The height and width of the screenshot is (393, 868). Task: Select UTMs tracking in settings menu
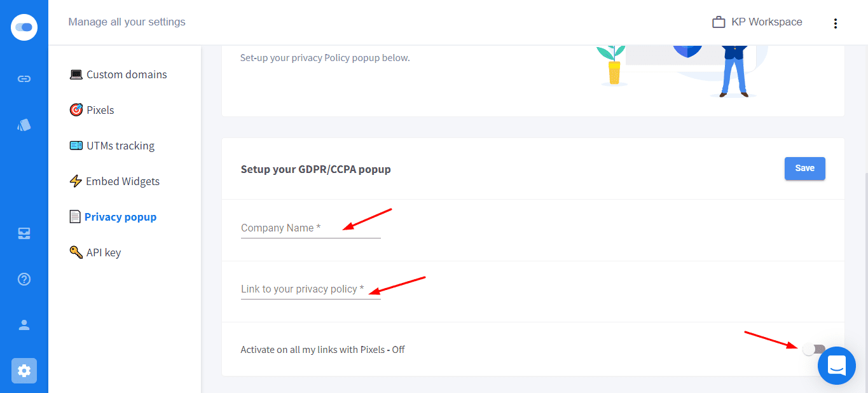click(120, 146)
